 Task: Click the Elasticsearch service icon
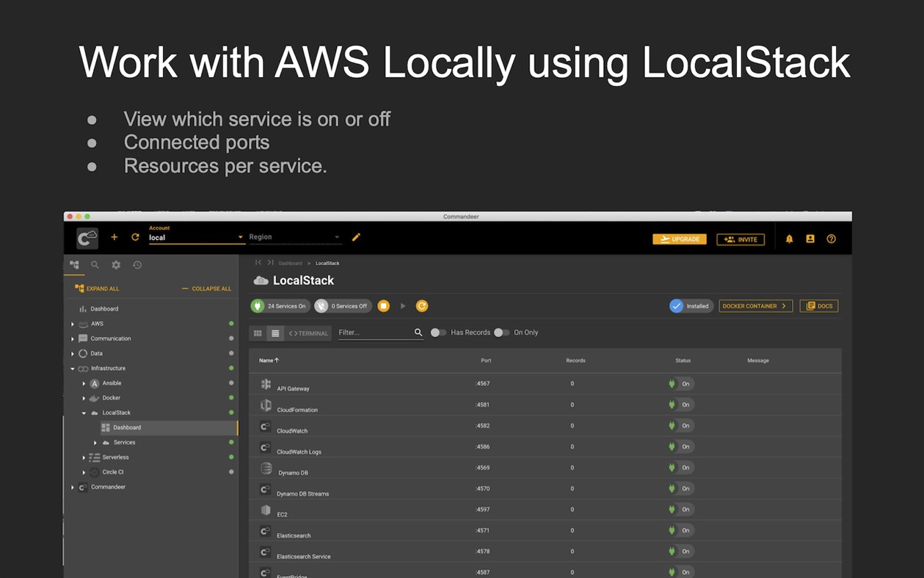pos(266,531)
